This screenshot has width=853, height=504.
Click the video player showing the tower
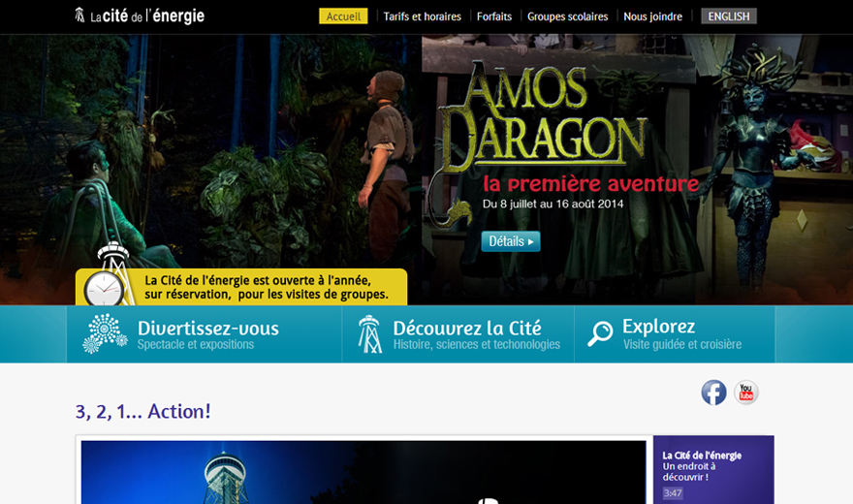point(363,472)
